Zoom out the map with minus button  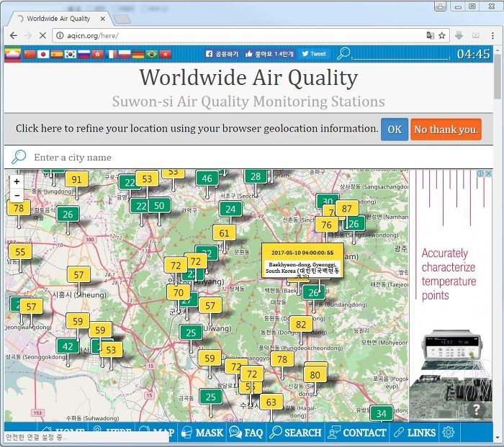click(x=17, y=195)
